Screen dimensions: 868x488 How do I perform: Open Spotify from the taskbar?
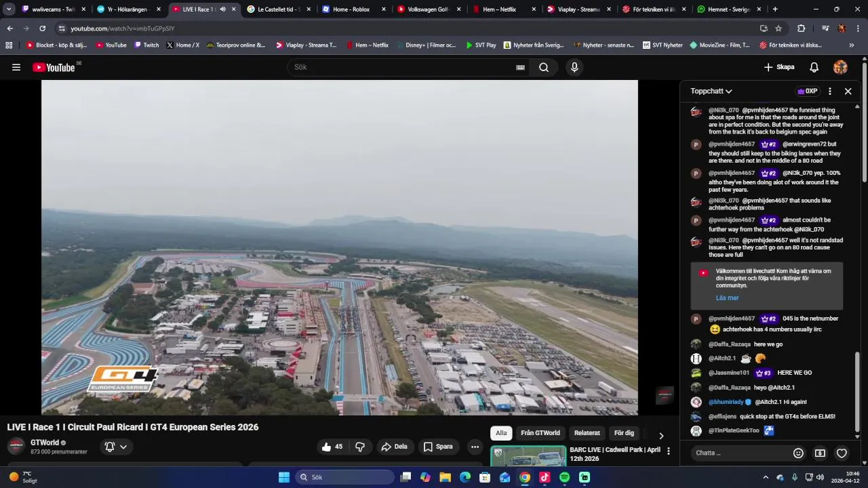click(x=564, y=477)
